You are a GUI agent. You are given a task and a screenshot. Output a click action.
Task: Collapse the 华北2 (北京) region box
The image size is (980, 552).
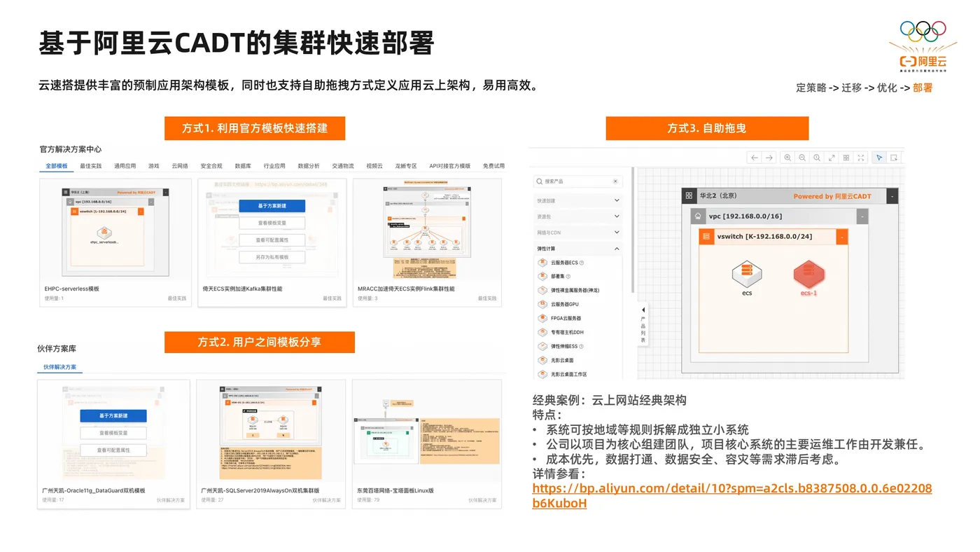pyautogui.click(x=892, y=196)
